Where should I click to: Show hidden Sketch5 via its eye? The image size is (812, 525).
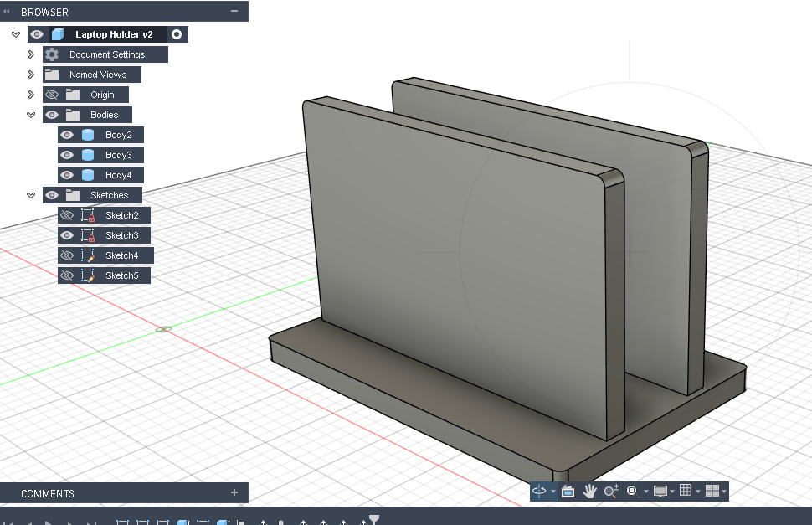[67, 275]
